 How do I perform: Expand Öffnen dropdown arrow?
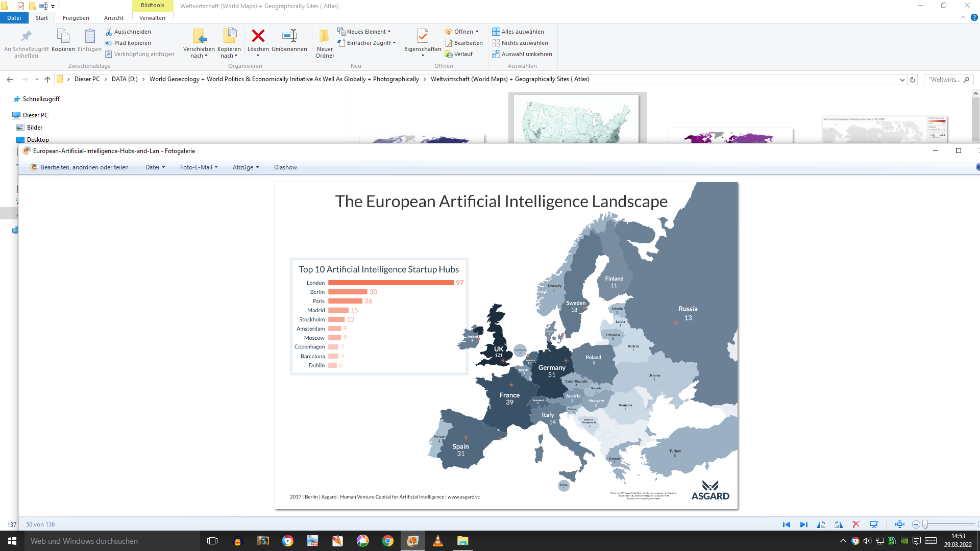click(x=477, y=32)
